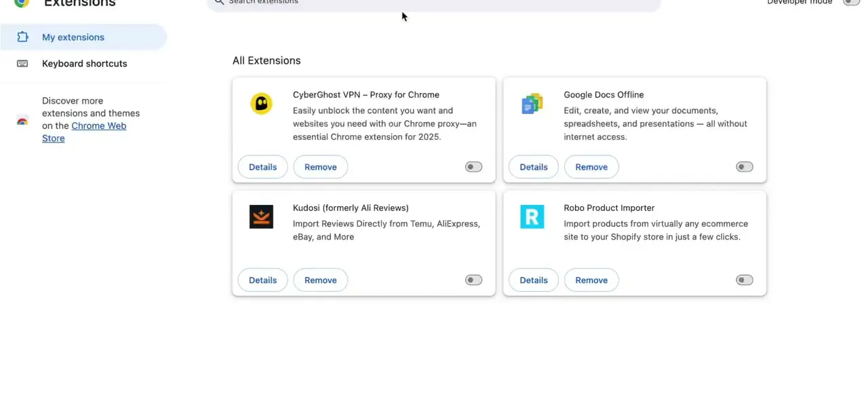The image size is (868, 418).
Task: Remove CyberGhost VPN extension
Action: tap(321, 167)
